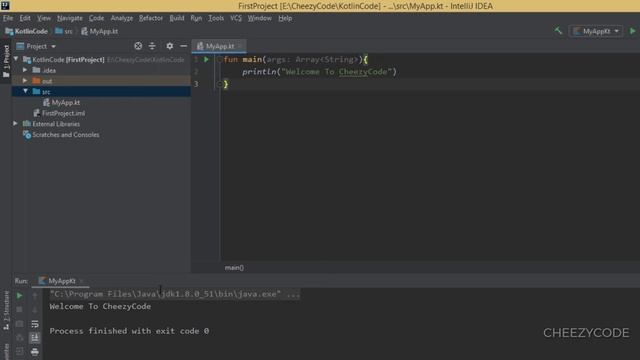Viewport: 640px width, 360px height.
Task: Click the println line in the editor
Action: coord(319,72)
